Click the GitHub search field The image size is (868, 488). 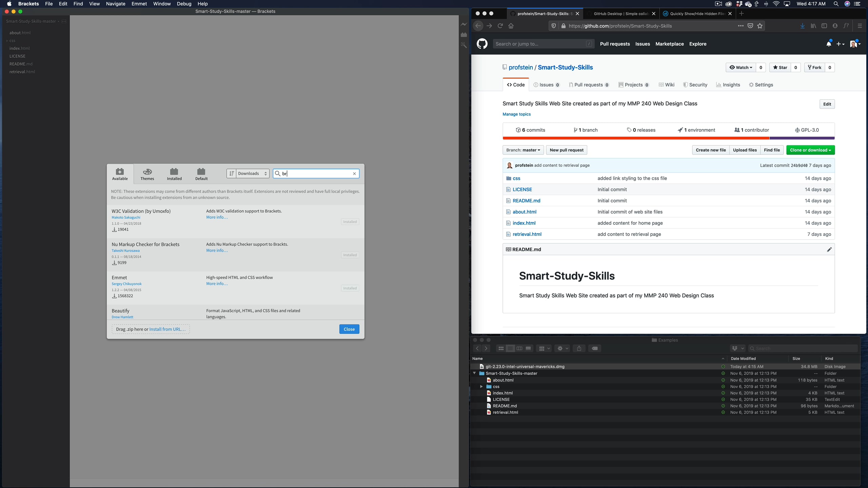pos(542,44)
